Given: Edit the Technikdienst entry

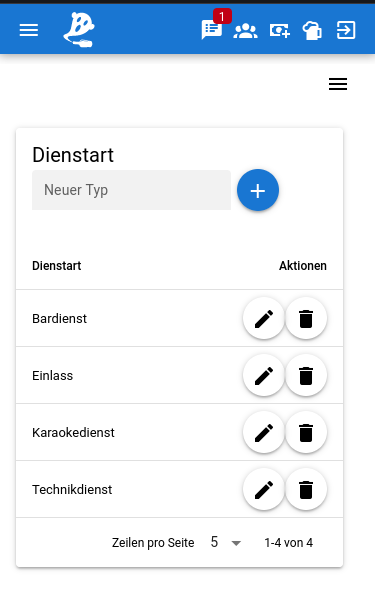Looking at the screenshot, I should coord(264,489).
